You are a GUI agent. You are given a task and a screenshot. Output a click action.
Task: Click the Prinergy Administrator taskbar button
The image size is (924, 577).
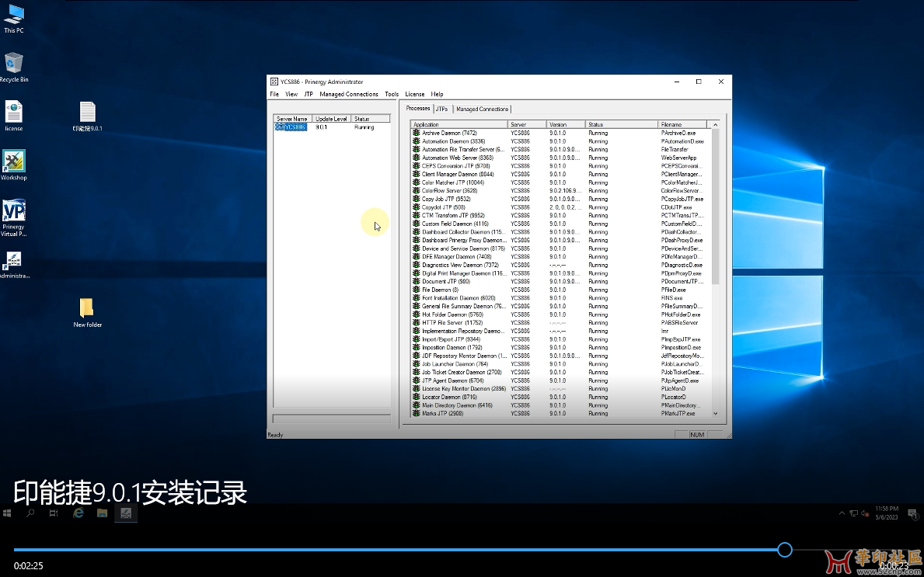pos(126,513)
